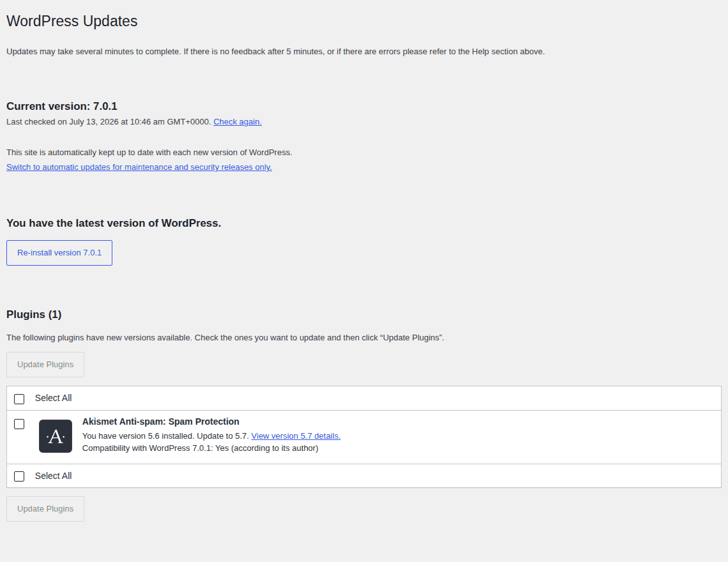Click the 'Compatibility with WordPress 7.0.1' line
This screenshot has height=562, width=728.
coord(200,448)
